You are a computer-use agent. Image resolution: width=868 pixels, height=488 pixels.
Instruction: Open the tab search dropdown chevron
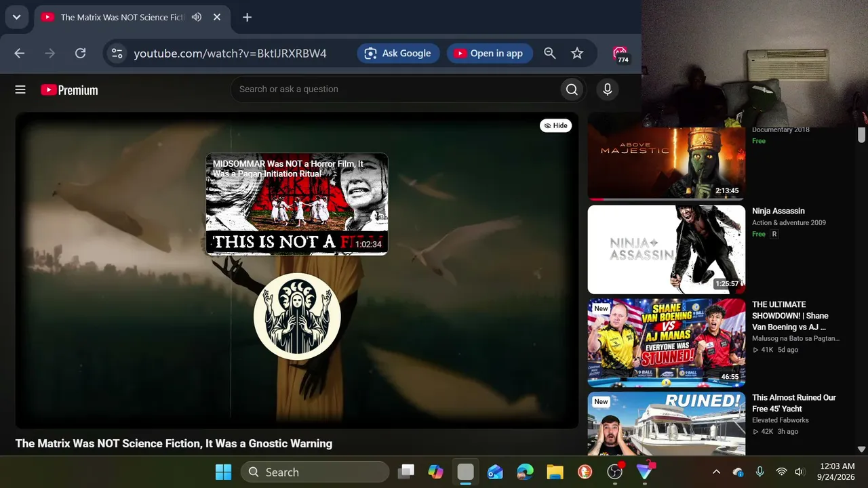point(16,17)
